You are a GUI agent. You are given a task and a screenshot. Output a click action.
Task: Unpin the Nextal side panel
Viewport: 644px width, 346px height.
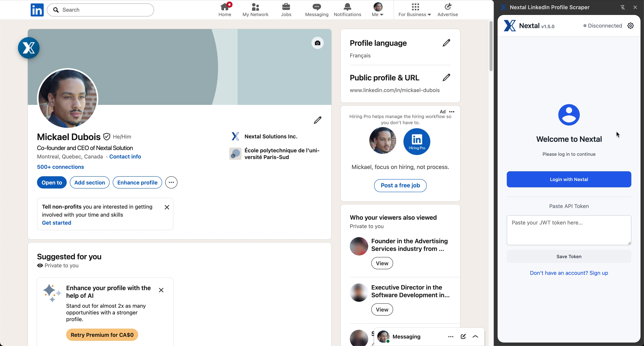coord(623,7)
